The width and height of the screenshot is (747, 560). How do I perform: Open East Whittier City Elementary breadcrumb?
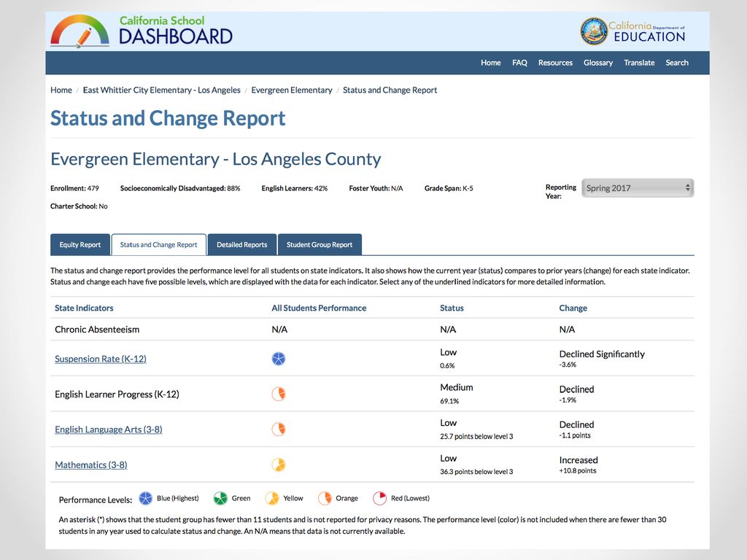click(161, 90)
